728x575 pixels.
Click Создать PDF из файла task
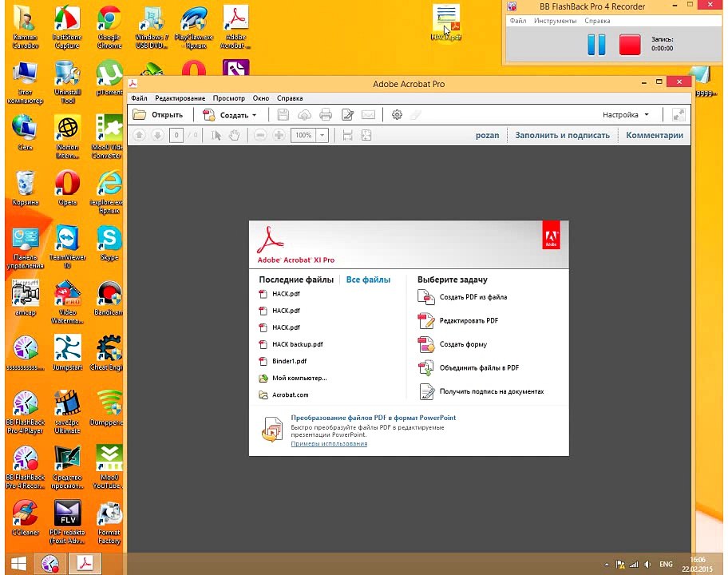pyautogui.click(x=462, y=297)
